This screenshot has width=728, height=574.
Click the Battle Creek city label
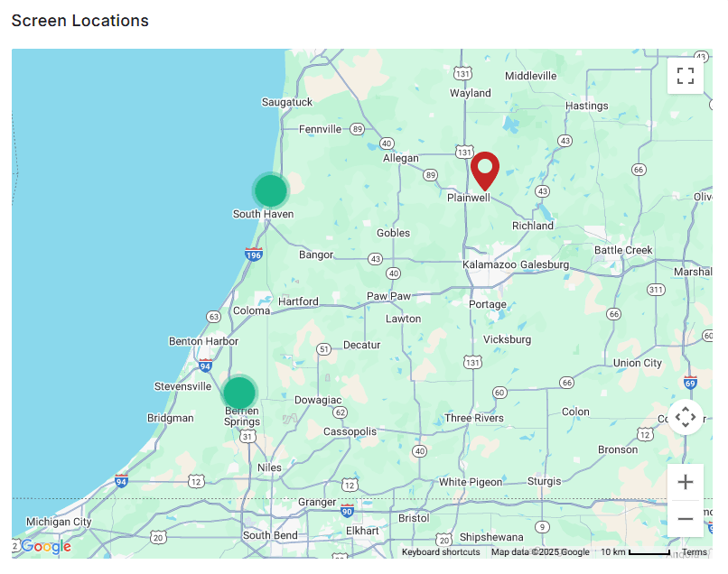point(623,250)
